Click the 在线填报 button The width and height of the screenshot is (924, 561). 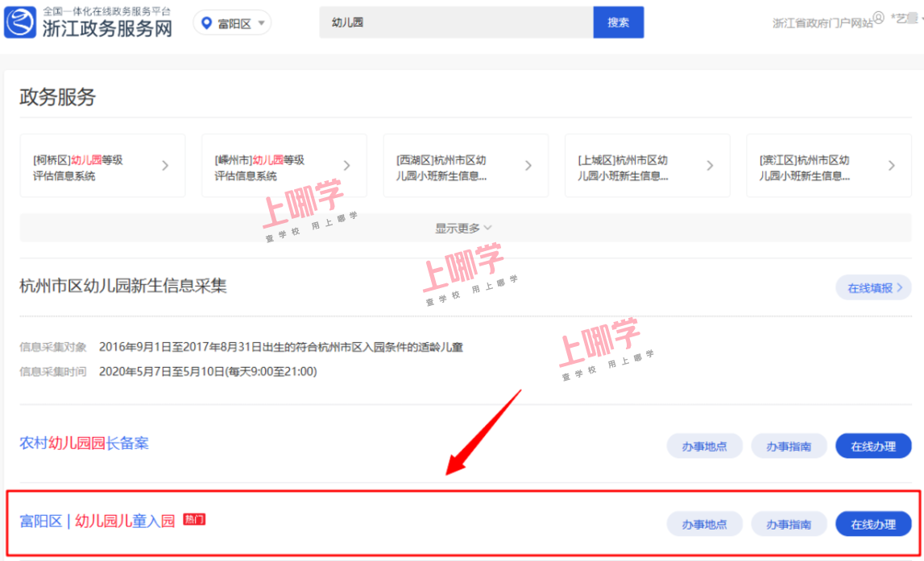pos(873,287)
